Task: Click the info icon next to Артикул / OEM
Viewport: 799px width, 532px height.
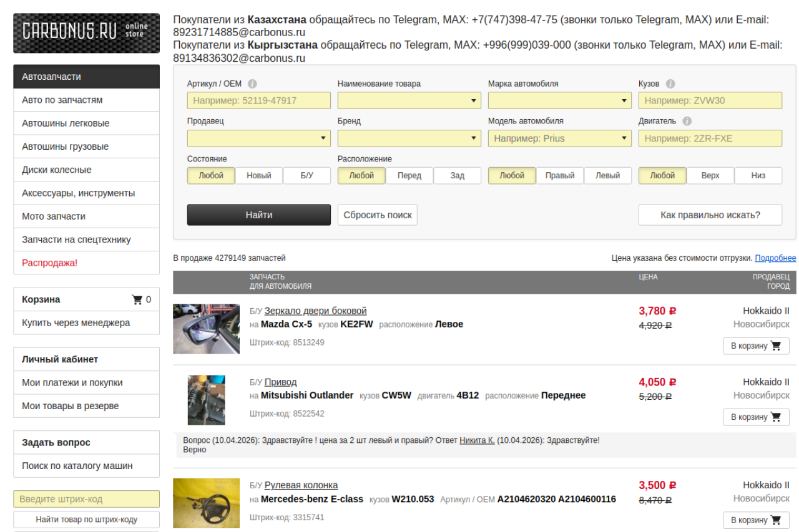Action: pyautogui.click(x=253, y=84)
